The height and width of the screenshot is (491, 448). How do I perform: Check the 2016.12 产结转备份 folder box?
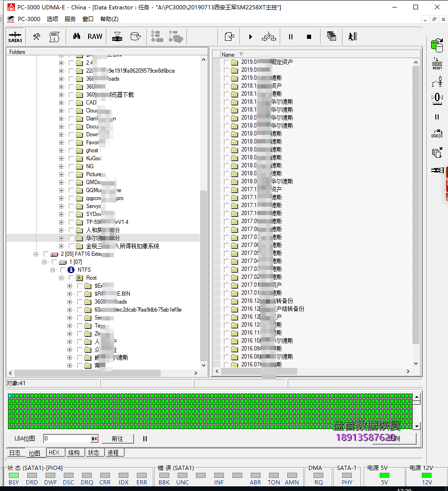pos(226,309)
